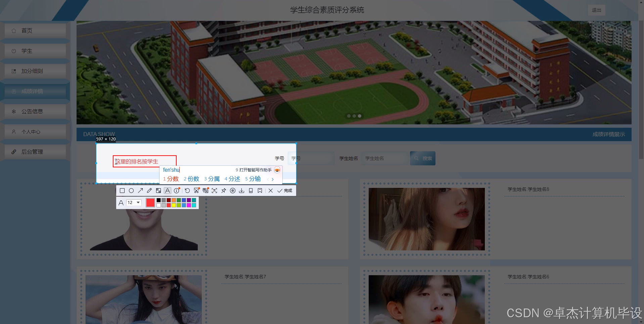Click the red annotation text box

(145, 161)
